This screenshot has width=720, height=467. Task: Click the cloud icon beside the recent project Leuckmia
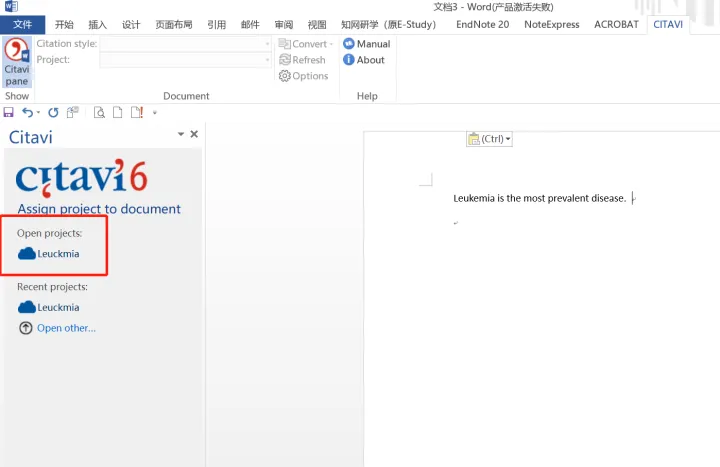pyautogui.click(x=27, y=307)
